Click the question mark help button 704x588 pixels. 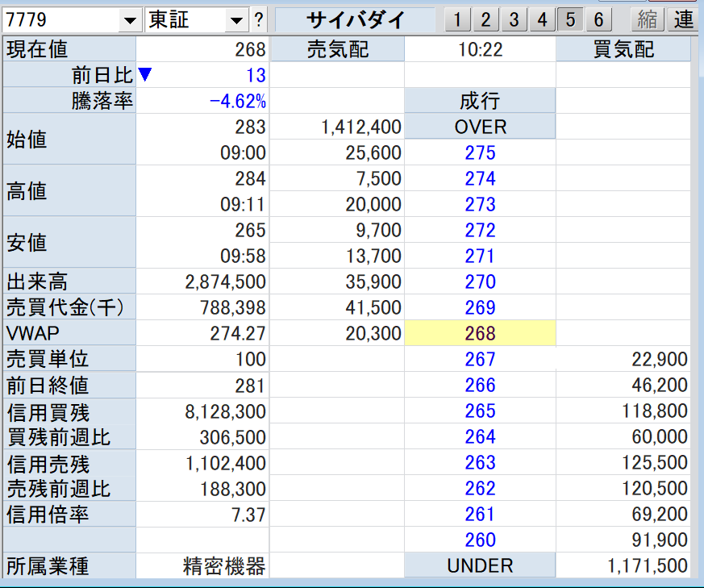click(x=258, y=19)
